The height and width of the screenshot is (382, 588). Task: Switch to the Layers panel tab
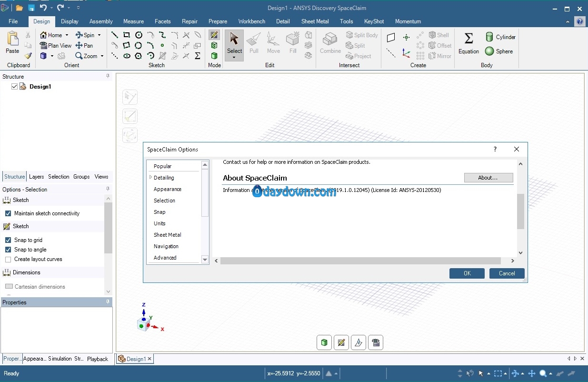[x=36, y=176]
